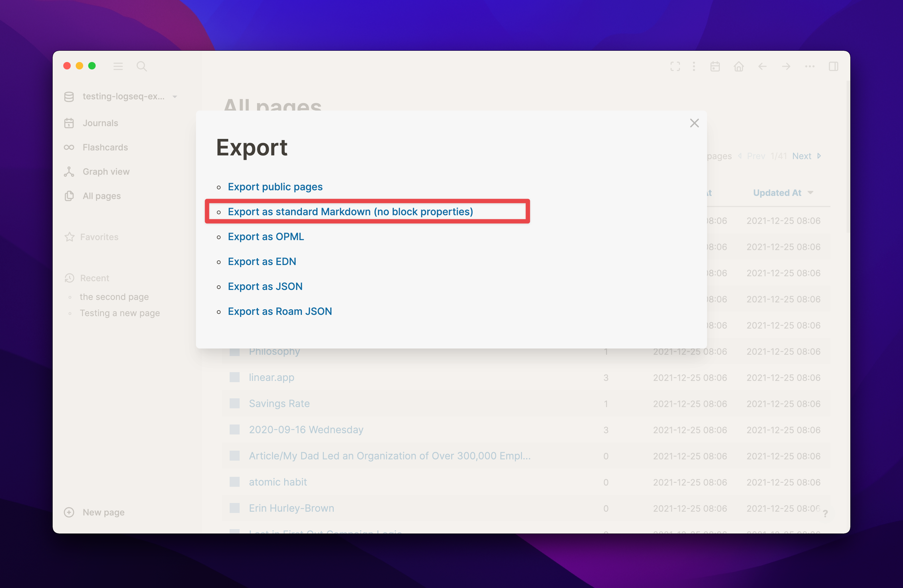Click the Export public pages link

(x=275, y=187)
